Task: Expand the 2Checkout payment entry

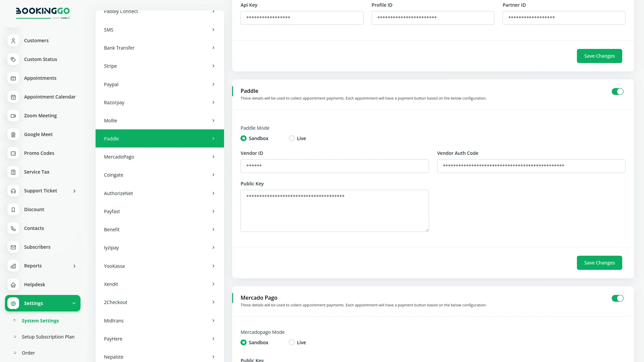Action: 160,302
